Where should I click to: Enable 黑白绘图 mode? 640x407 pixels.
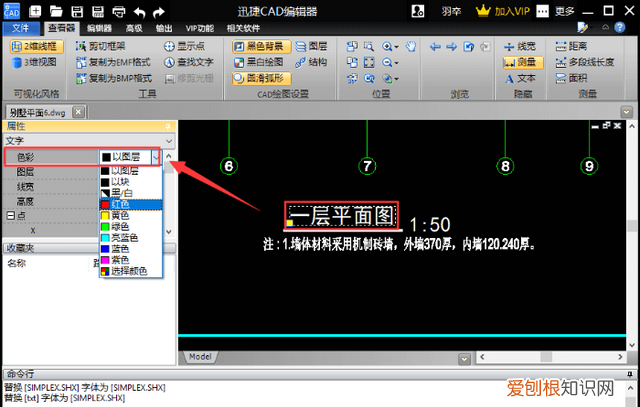click(x=259, y=62)
